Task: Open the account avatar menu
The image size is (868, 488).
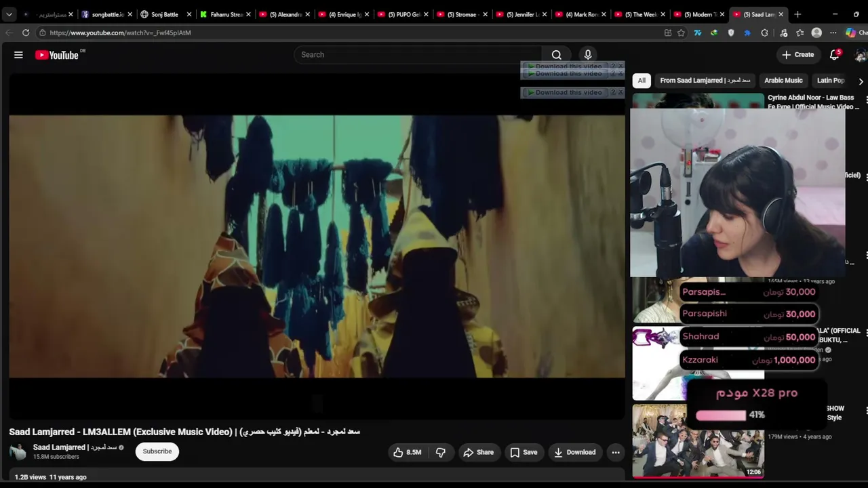Action: tap(861, 55)
